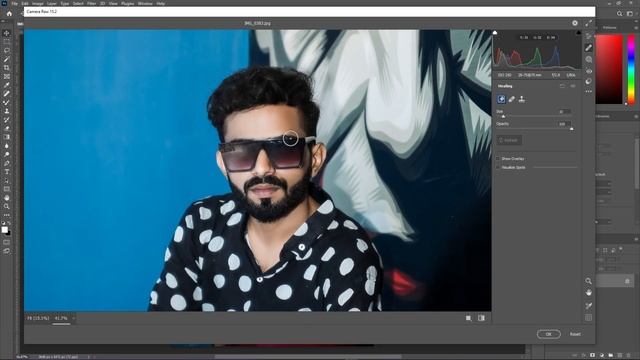Select the Camera Raw Hand tool
Image resolution: width=640 pixels, height=360 pixels.
pos(589,293)
